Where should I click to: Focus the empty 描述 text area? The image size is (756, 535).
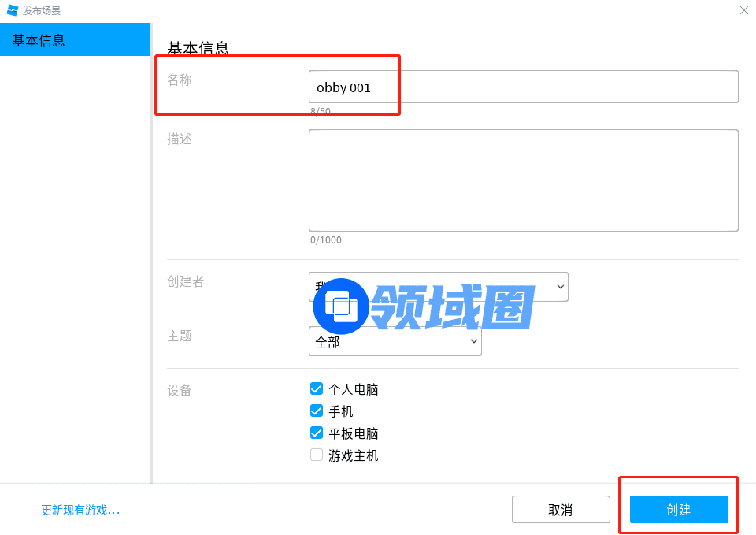click(x=523, y=180)
